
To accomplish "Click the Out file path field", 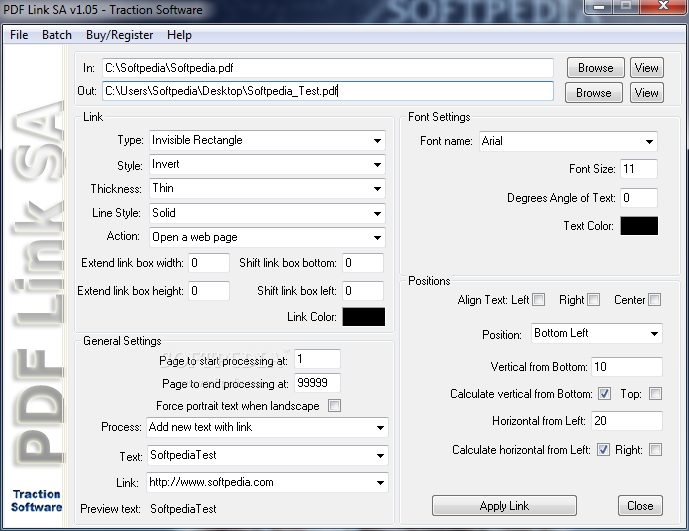I will 327,91.
